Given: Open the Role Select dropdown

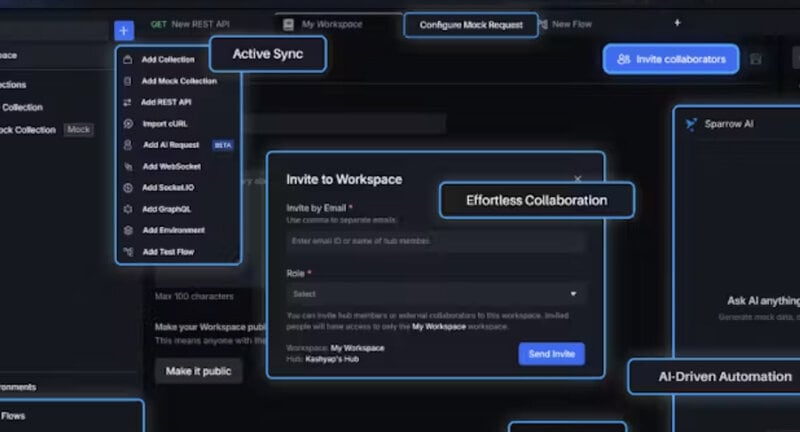Looking at the screenshot, I should click(x=435, y=294).
